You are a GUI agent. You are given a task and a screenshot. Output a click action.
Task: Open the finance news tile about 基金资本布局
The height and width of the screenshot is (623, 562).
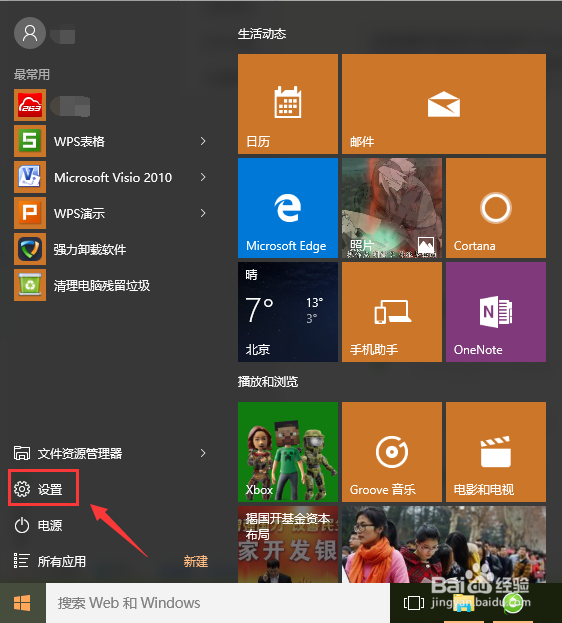[288, 544]
